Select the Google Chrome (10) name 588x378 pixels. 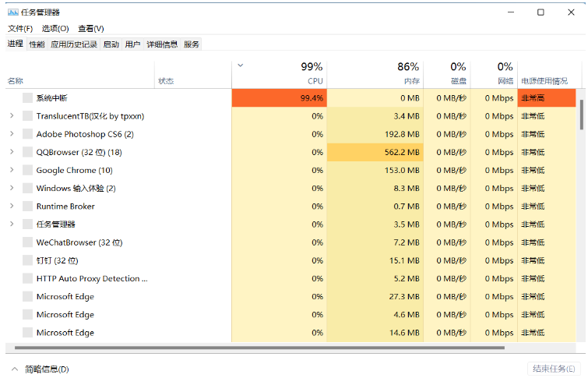[74, 171]
